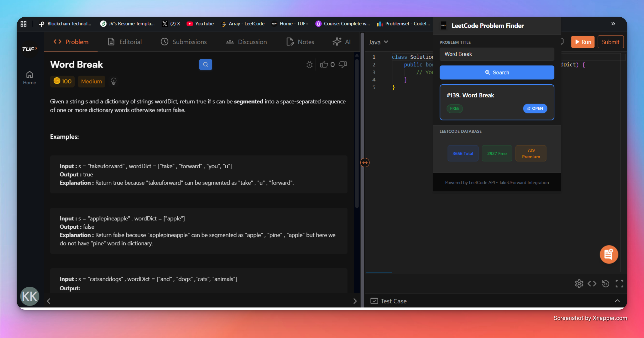Enter fullscreen mode for the editor

[x=620, y=283]
